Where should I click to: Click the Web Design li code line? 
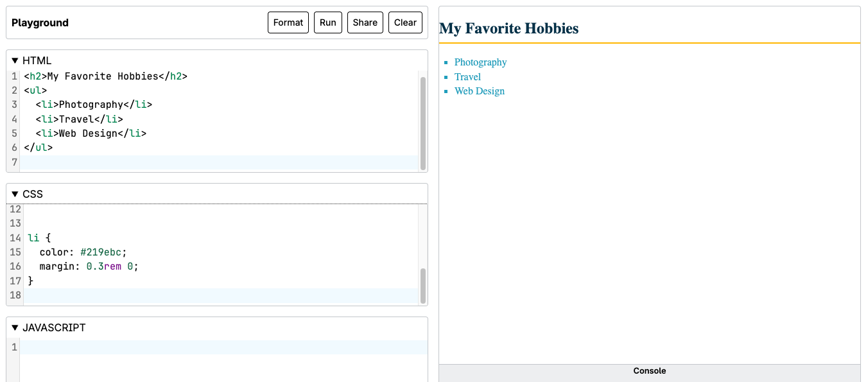91,134
